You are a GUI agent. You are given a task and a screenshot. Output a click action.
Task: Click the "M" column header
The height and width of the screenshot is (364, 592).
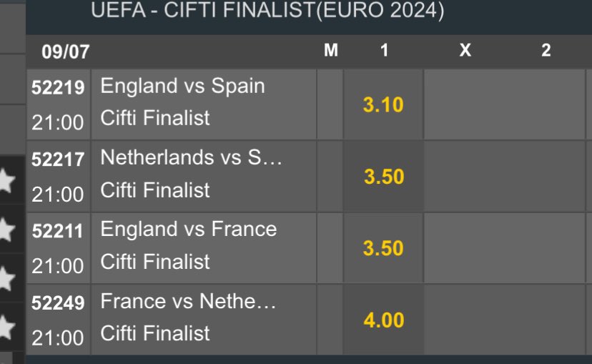[330, 51]
